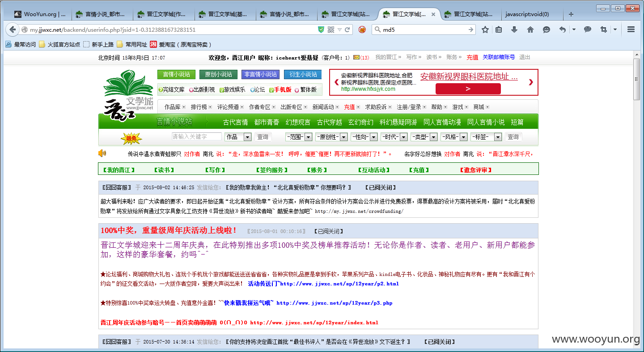The image size is (644, 352).
Task: Open 最常访问 bookmark folder
Action: 21,44
